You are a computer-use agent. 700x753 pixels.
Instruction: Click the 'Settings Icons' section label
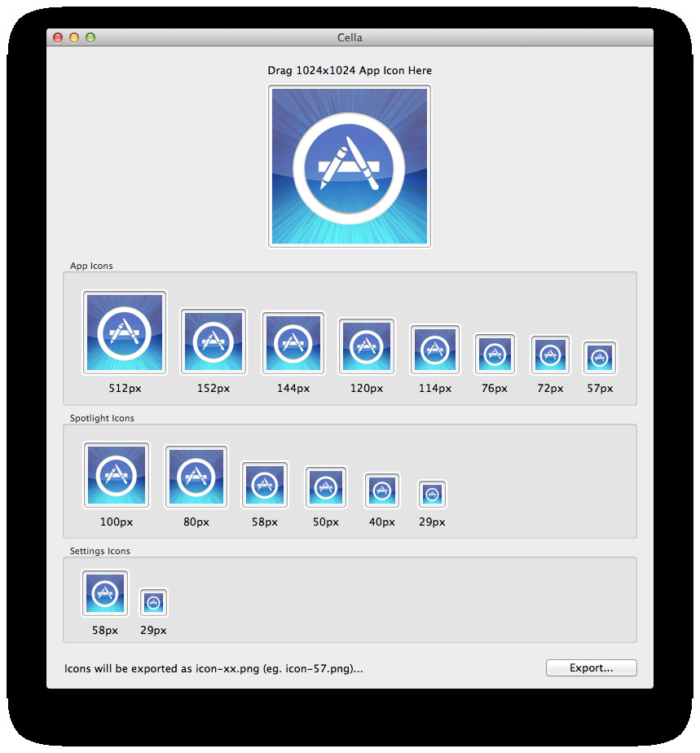click(100, 551)
